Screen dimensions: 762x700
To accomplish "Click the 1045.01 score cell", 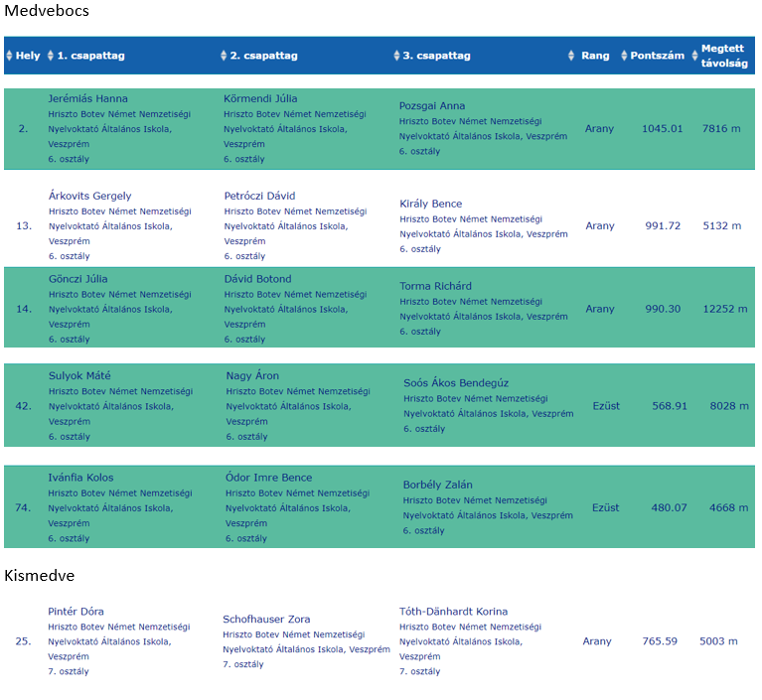I will point(663,129).
